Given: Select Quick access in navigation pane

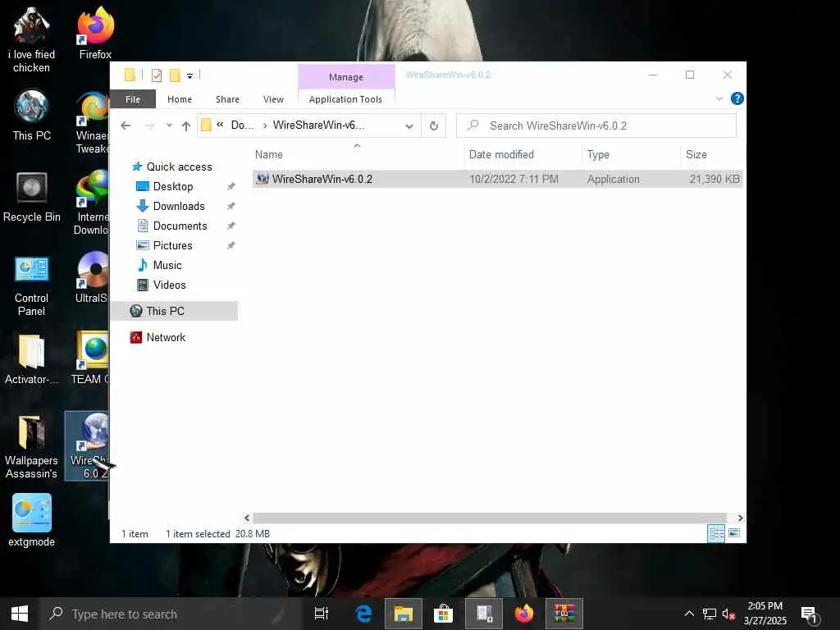Looking at the screenshot, I should coord(180,167).
